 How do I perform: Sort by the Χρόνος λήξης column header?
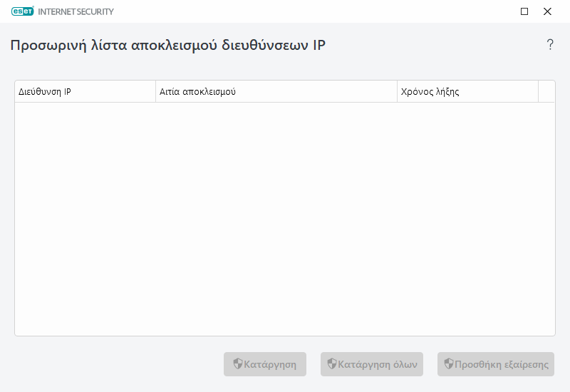[x=467, y=92]
